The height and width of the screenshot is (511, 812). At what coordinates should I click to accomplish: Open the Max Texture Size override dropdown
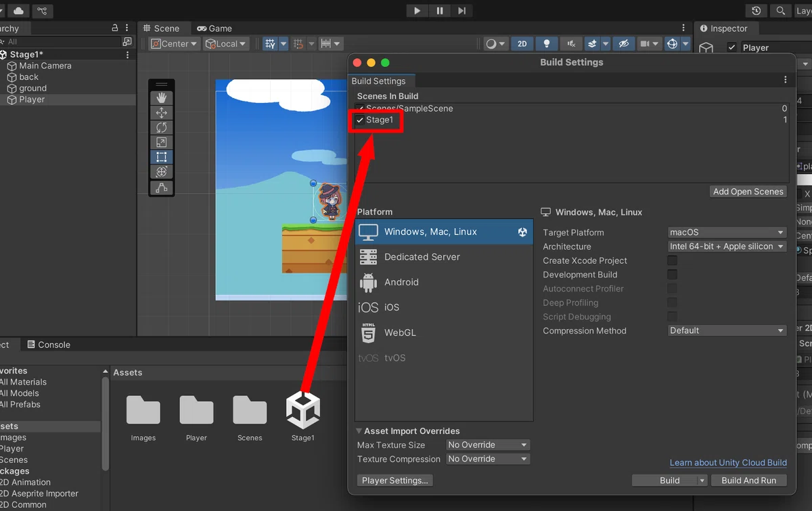tap(488, 445)
